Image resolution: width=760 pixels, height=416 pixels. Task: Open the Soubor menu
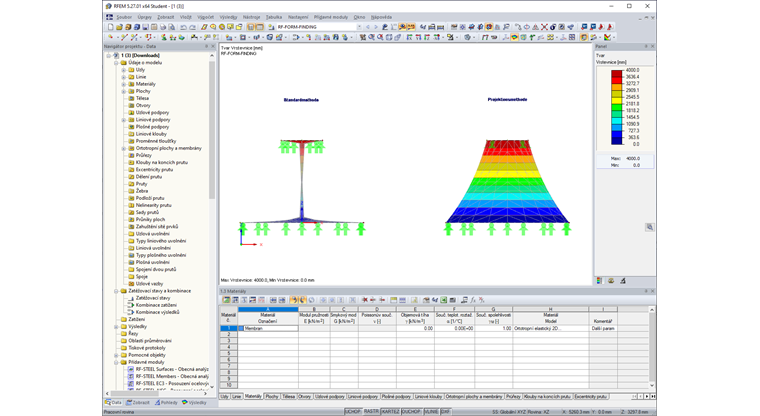click(x=124, y=17)
